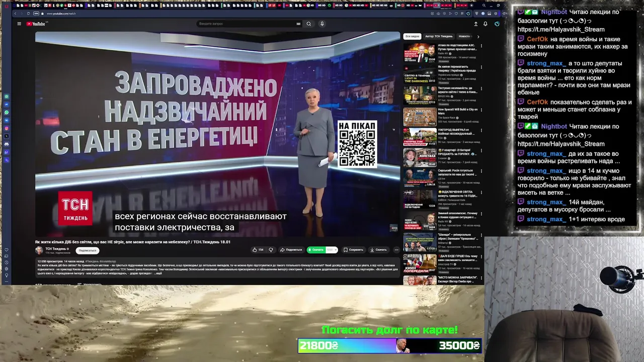Open options menu for Тестуємо незламність video
Screen dimensions: 644x362
click(481, 88)
